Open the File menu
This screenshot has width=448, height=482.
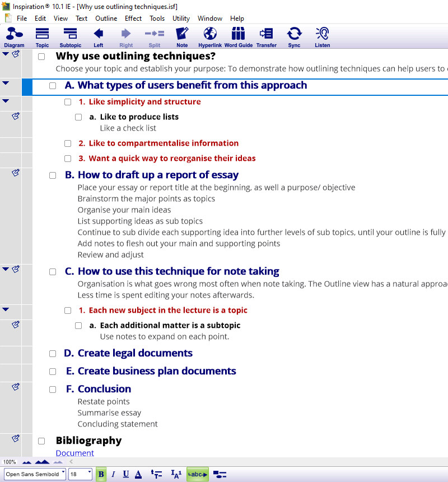(x=22, y=18)
